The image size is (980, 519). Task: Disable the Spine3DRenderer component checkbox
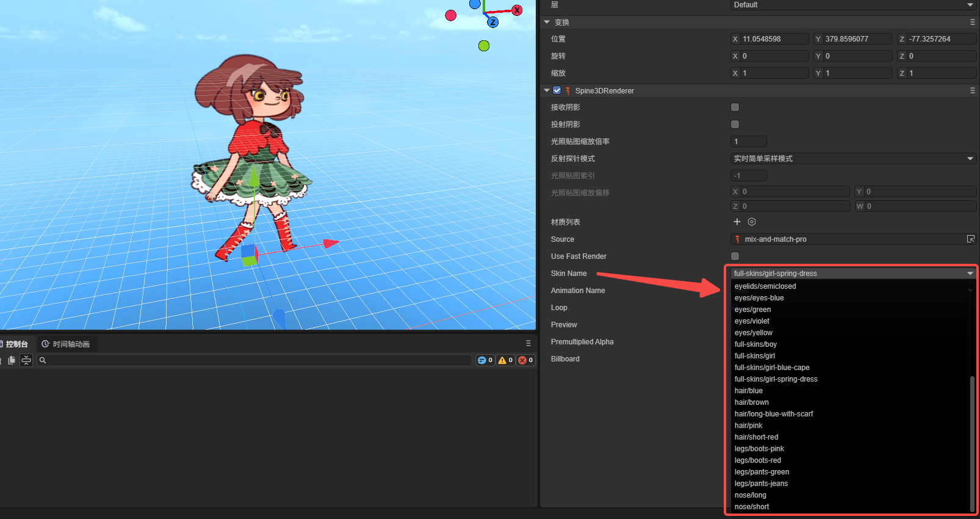pos(557,90)
